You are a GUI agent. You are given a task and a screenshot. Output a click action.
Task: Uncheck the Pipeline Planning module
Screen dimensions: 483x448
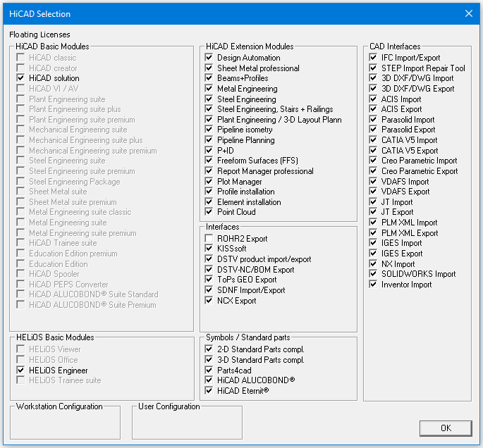point(209,140)
